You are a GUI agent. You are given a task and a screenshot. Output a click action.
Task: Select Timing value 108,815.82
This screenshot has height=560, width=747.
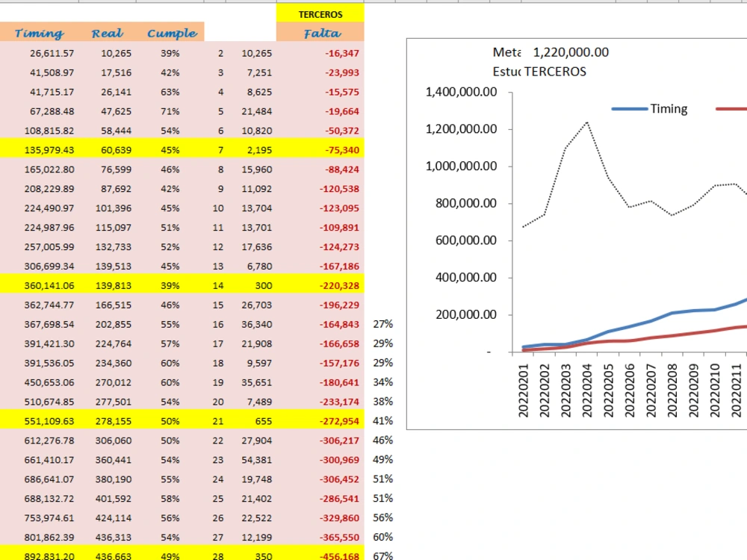coord(49,131)
